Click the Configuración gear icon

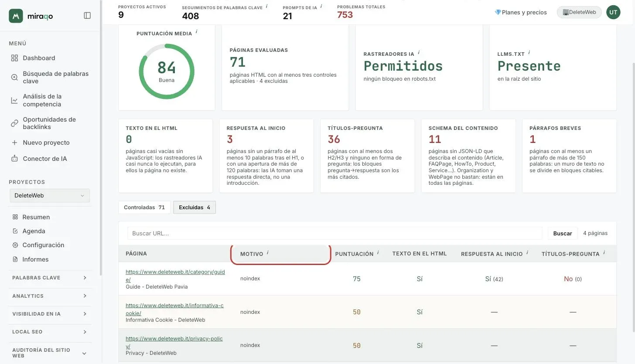[x=15, y=245]
